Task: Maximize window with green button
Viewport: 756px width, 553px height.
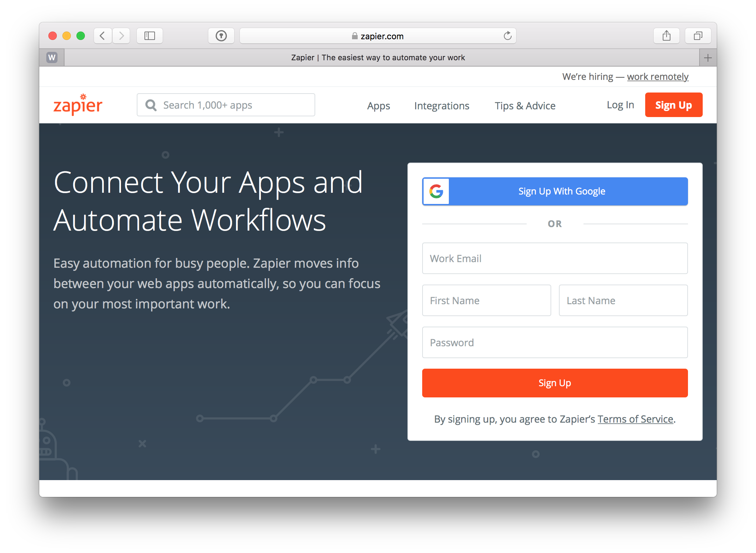Action: point(81,36)
